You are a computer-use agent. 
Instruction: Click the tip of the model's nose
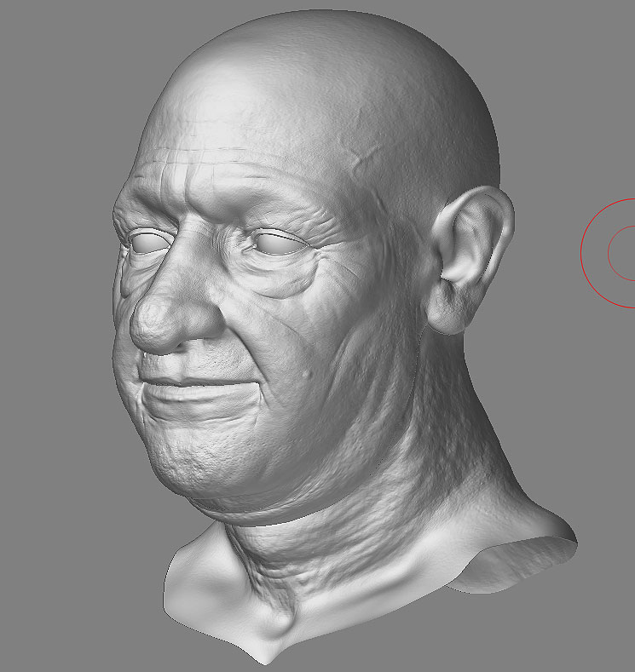pos(151,319)
